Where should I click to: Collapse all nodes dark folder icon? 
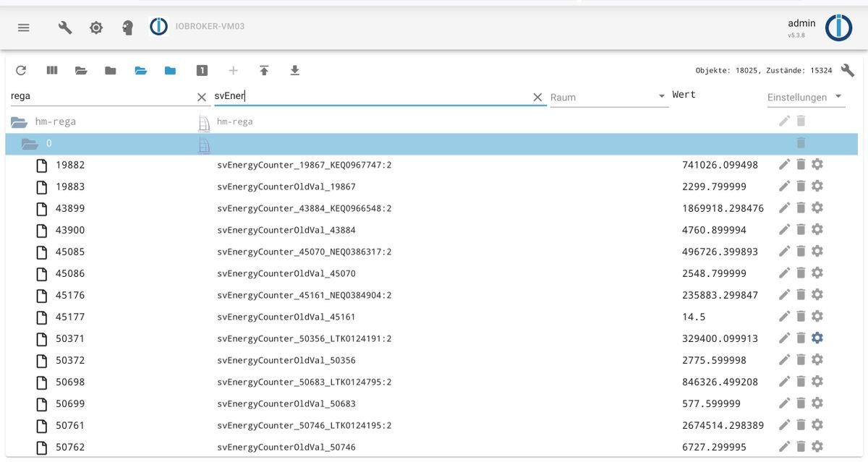click(111, 70)
